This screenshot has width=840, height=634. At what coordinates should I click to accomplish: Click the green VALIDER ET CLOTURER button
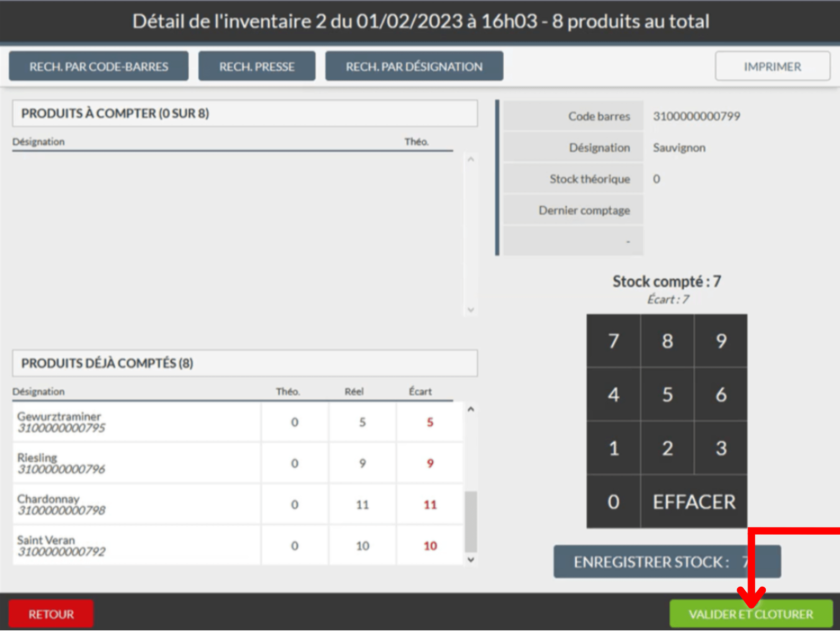[x=751, y=614]
